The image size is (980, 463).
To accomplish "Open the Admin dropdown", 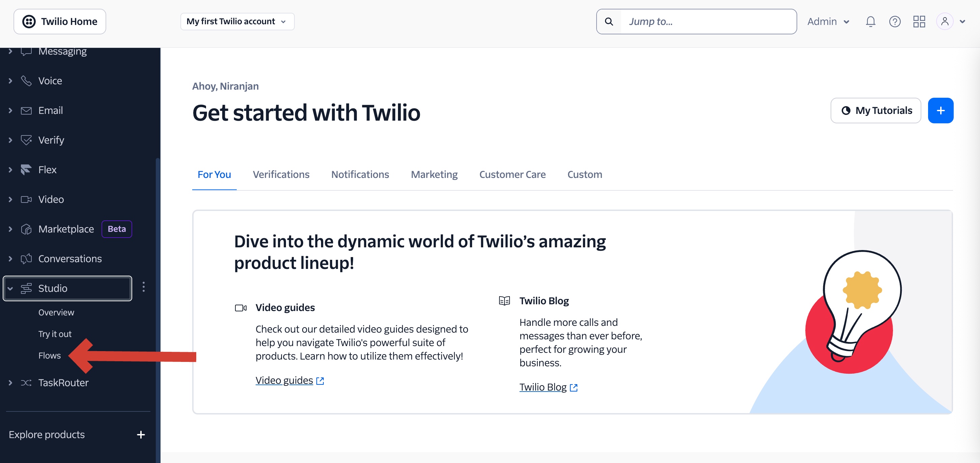I will coord(828,21).
